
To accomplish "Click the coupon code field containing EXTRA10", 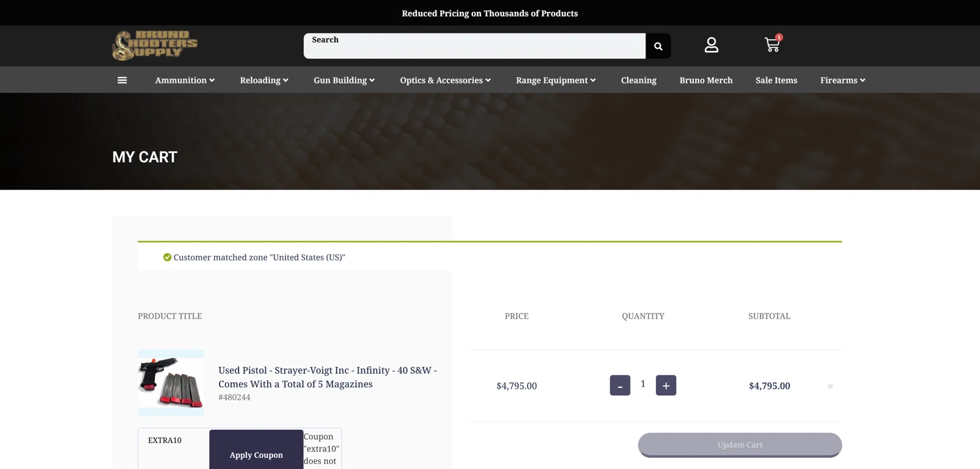I will pyautogui.click(x=174, y=449).
